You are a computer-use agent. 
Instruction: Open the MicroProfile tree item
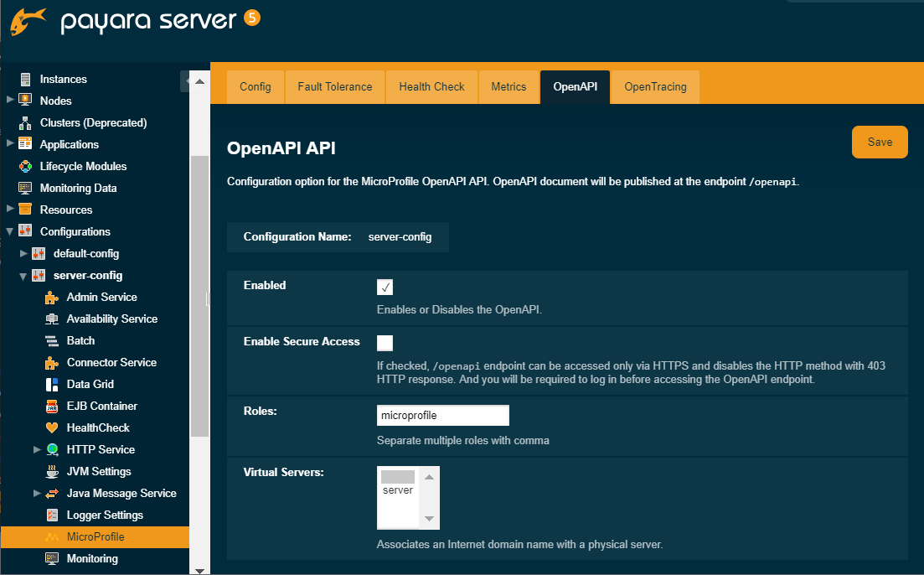click(95, 536)
